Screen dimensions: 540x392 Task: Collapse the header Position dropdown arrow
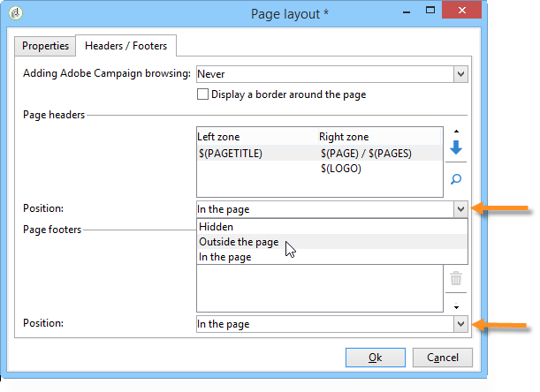pos(460,209)
